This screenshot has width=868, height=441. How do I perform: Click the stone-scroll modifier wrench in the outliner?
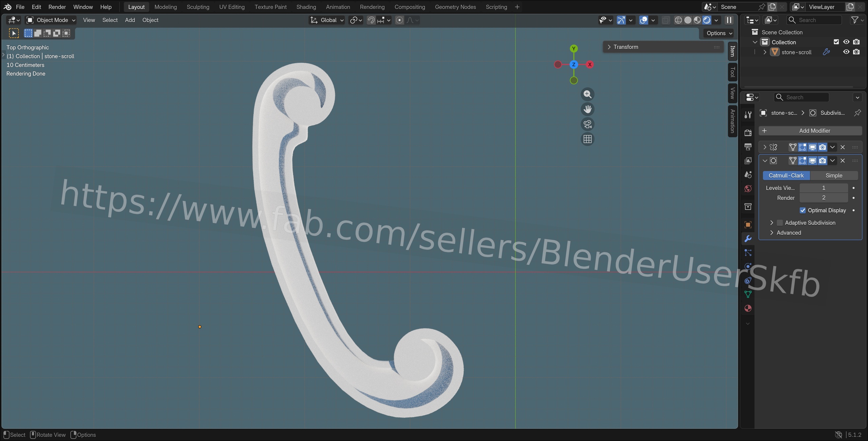[x=826, y=52]
